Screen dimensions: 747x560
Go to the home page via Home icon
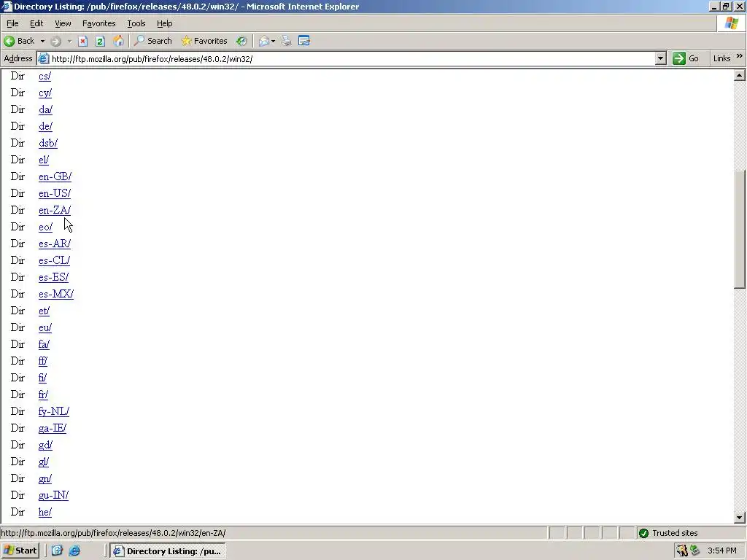[x=118, y=41]
